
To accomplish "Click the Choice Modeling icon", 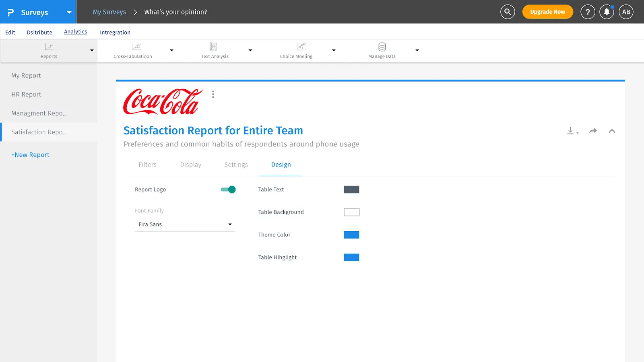I will [x=301, y=47].
